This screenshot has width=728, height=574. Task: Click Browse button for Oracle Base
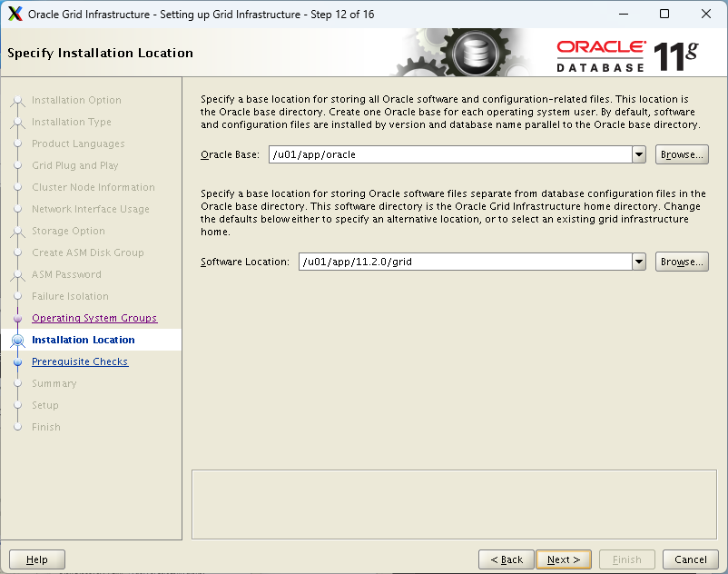coord(682,154)
